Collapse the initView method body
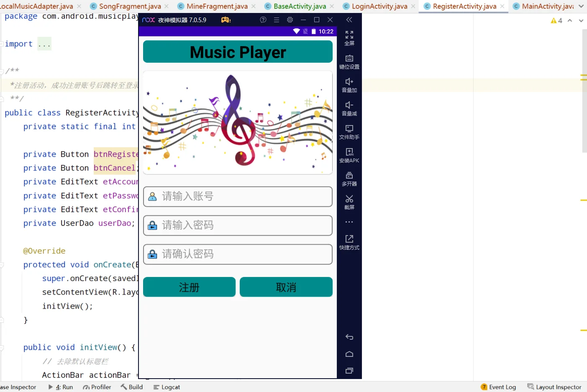 [x=2, y=348]
